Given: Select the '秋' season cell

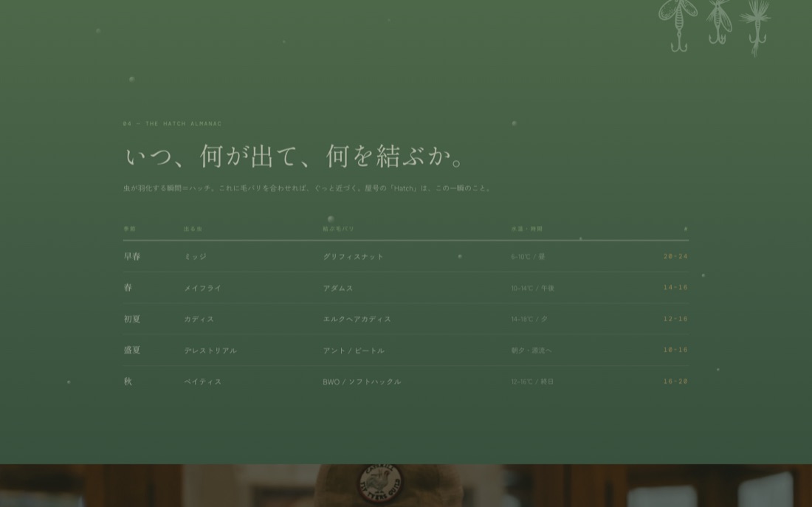Looking at the screenshot, I should click(x=128, y=381).
